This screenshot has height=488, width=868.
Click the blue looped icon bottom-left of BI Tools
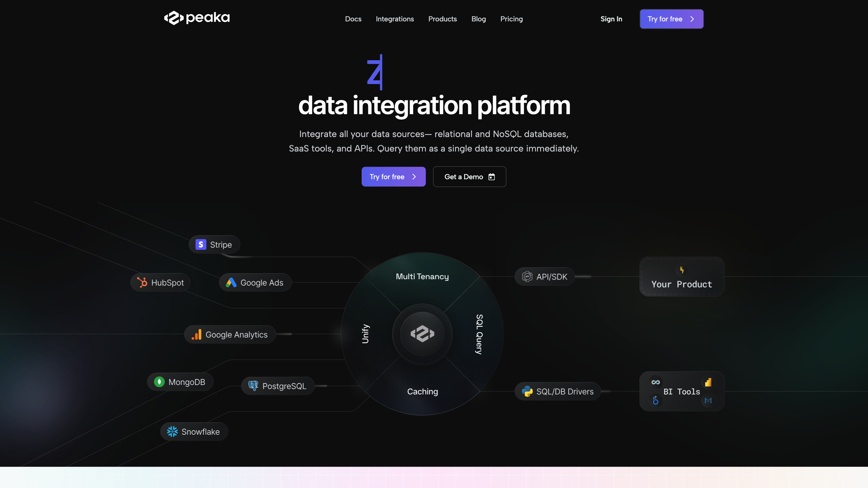(656, 400)
